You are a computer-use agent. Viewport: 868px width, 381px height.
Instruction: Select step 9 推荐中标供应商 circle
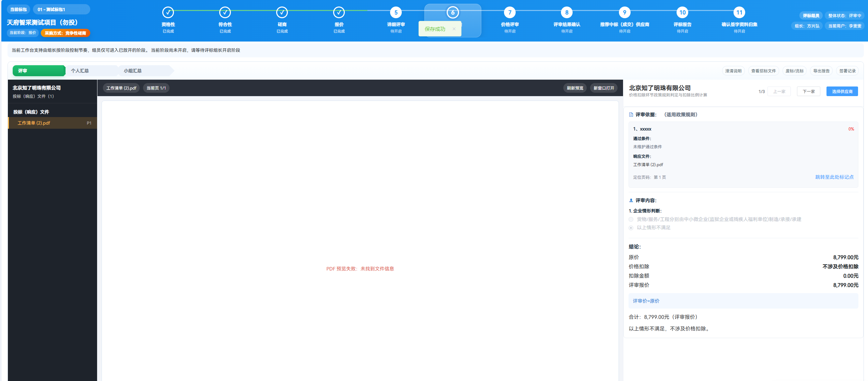pos(625,13)
